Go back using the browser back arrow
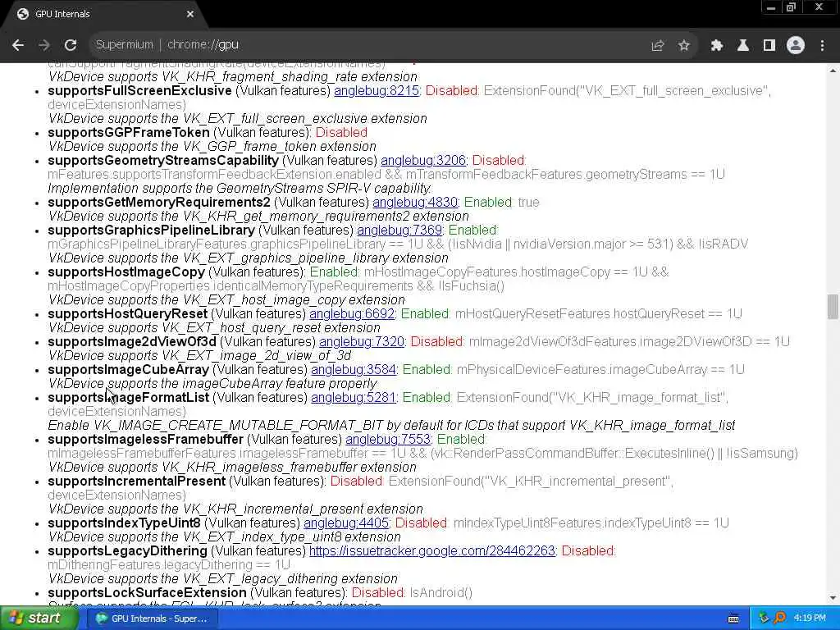The height and width of the screenshot is (630, 840). click(x=18, y=45)
